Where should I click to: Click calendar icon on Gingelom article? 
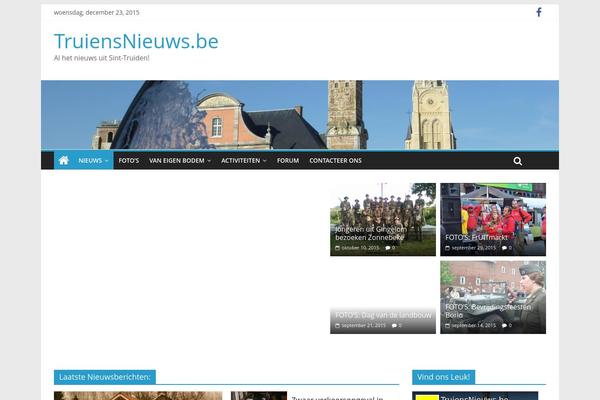[x=338, y=248]
